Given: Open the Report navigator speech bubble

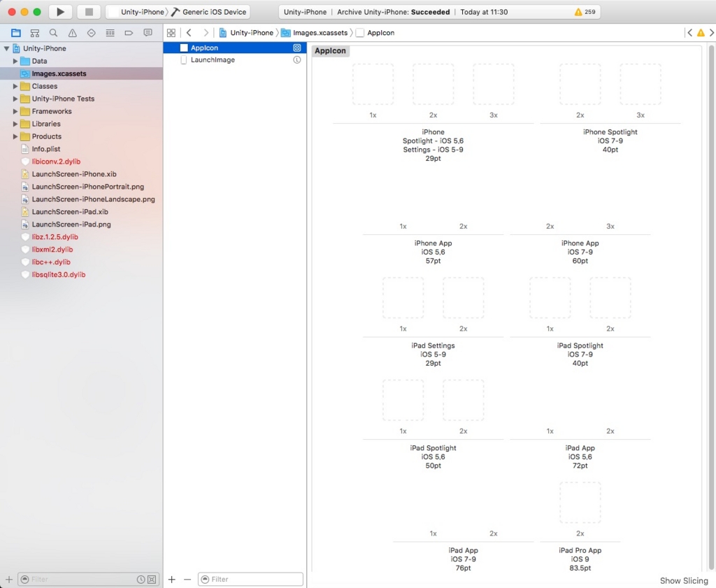Looking at the screenshot, I should coord(148,32).
